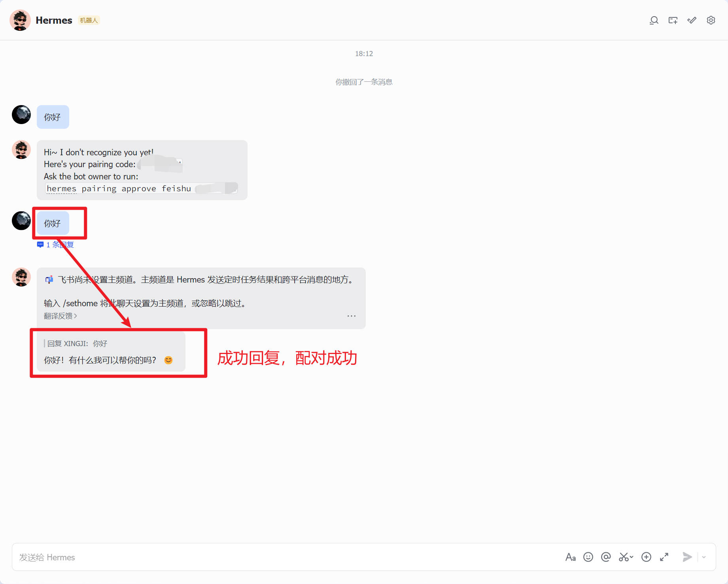Click the mailbox emoji in the 主频道 message
Screen dimensions: 728x584
[49, 280]
